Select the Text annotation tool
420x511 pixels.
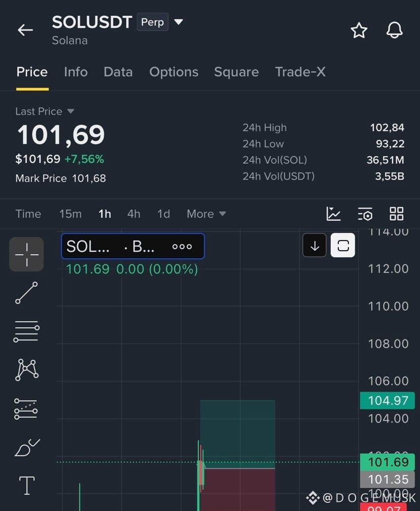27,486
